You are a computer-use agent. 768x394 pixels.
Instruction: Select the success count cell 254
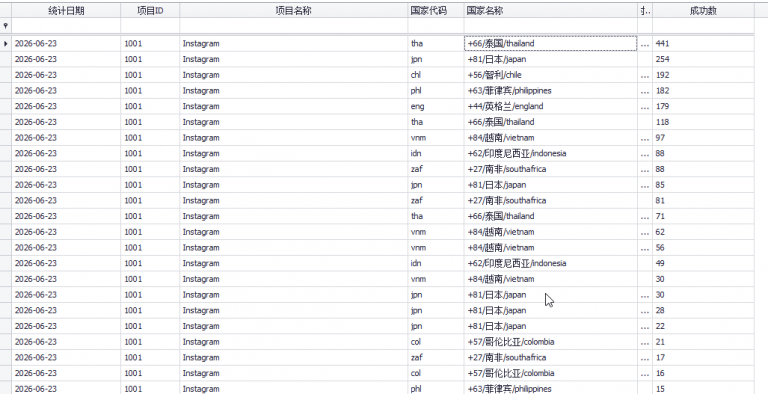point(703,59)
